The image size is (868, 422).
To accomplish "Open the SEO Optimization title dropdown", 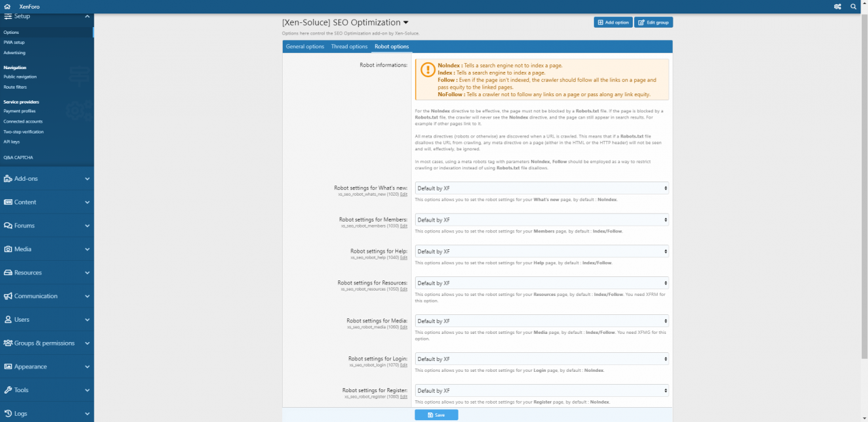I will [406, 22].
